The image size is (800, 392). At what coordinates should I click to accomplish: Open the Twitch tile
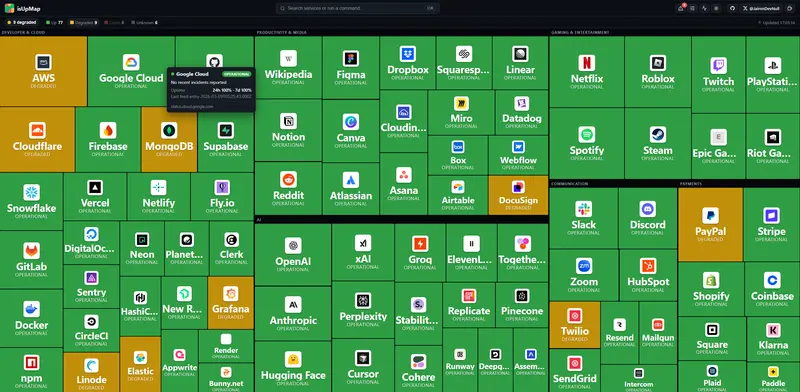coord(718,75)
